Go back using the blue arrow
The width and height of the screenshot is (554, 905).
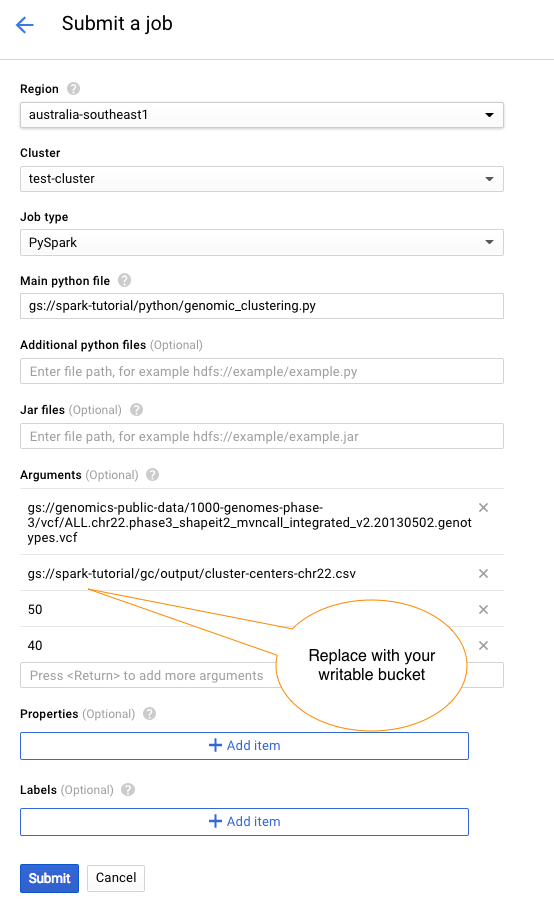tap(25, 24)
